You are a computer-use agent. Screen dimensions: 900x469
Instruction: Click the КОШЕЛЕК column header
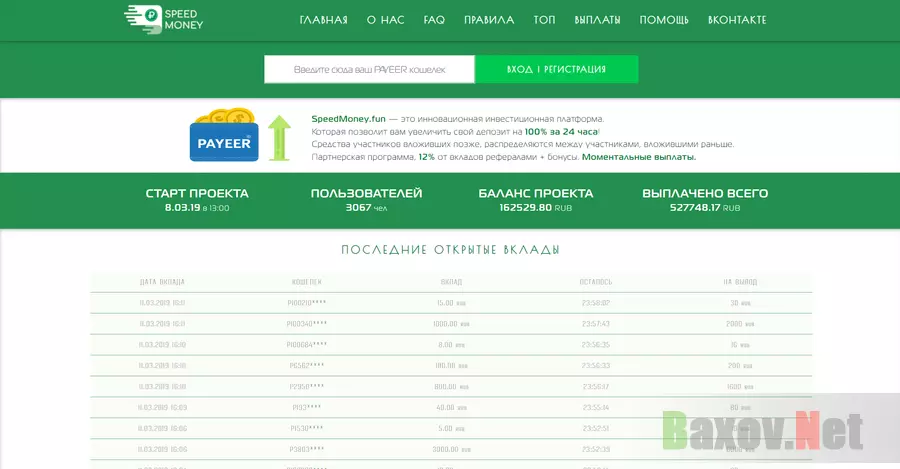[x=307, y=282]
